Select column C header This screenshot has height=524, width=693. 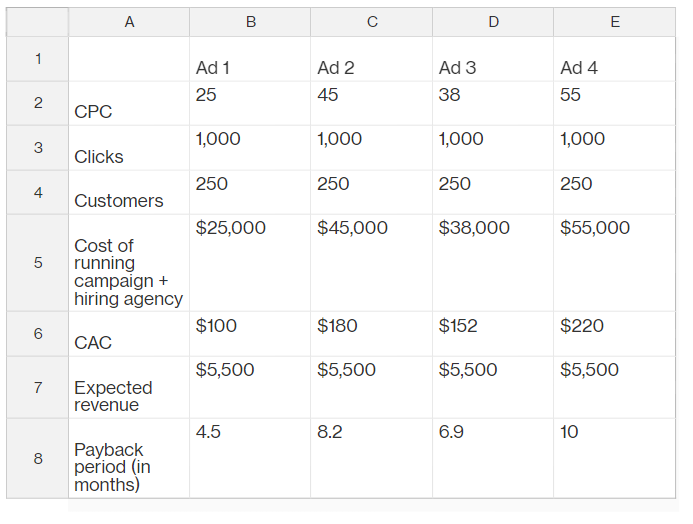[372, 22]
